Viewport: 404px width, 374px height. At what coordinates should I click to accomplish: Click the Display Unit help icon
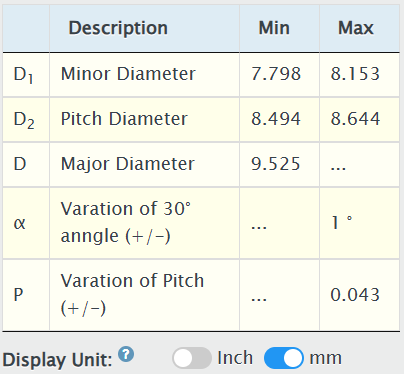127,354
